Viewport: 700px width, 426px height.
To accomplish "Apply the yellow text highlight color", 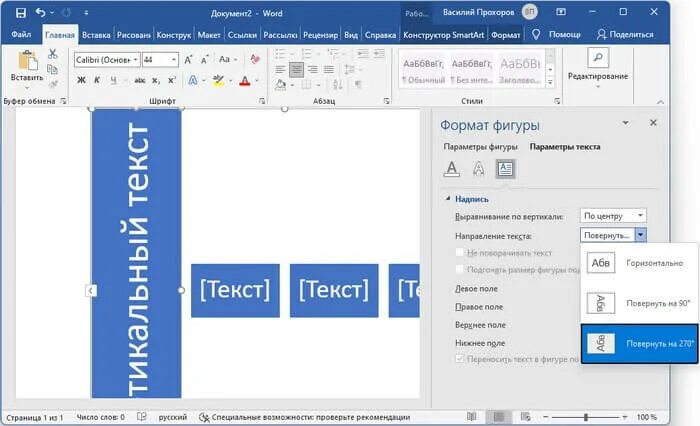I will point(218,81).
